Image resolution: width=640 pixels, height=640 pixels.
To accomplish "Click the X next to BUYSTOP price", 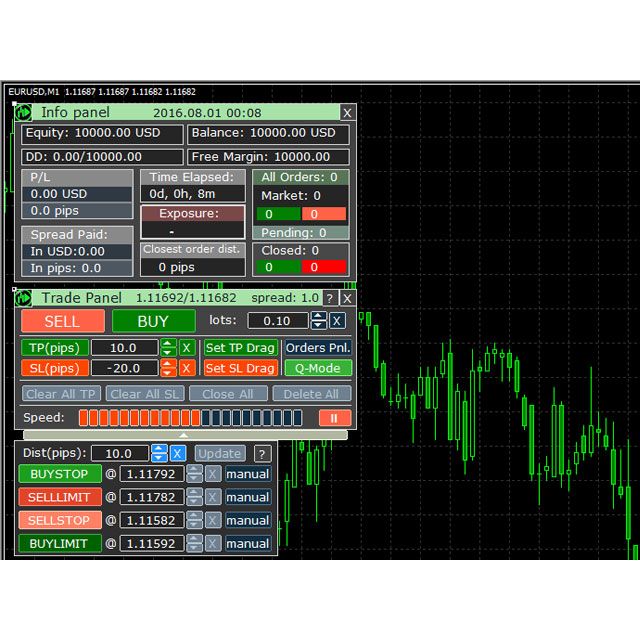I will (213, 474).
